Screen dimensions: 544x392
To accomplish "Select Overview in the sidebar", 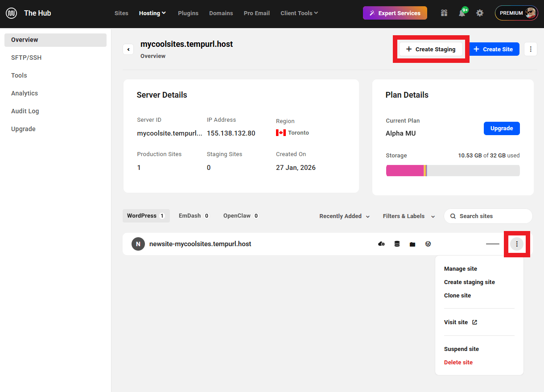I will tap(55, 40).
